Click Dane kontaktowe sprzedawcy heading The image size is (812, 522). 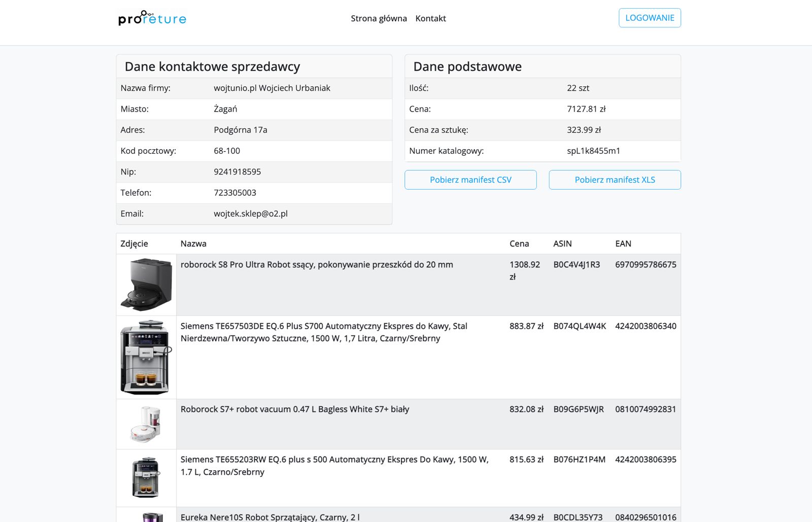(x=212, y=66)
